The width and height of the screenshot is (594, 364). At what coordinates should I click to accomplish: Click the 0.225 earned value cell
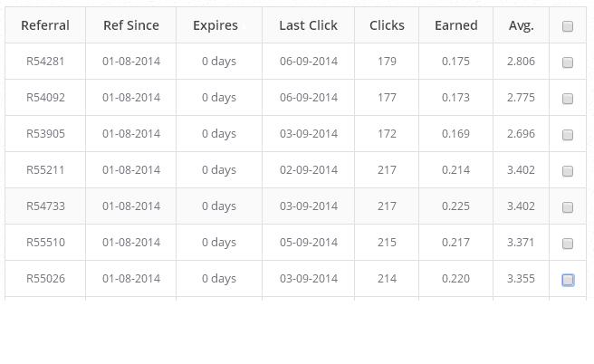coord(455,206)
